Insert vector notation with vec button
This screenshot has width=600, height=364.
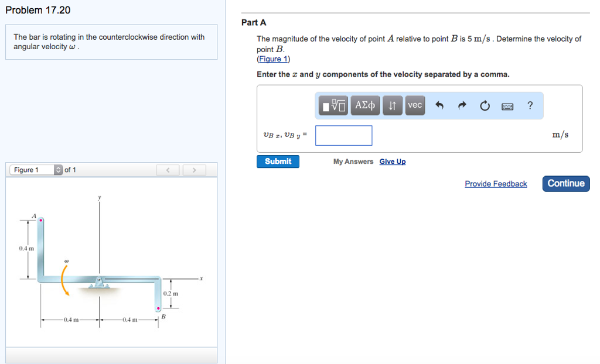tap(415, 105)
